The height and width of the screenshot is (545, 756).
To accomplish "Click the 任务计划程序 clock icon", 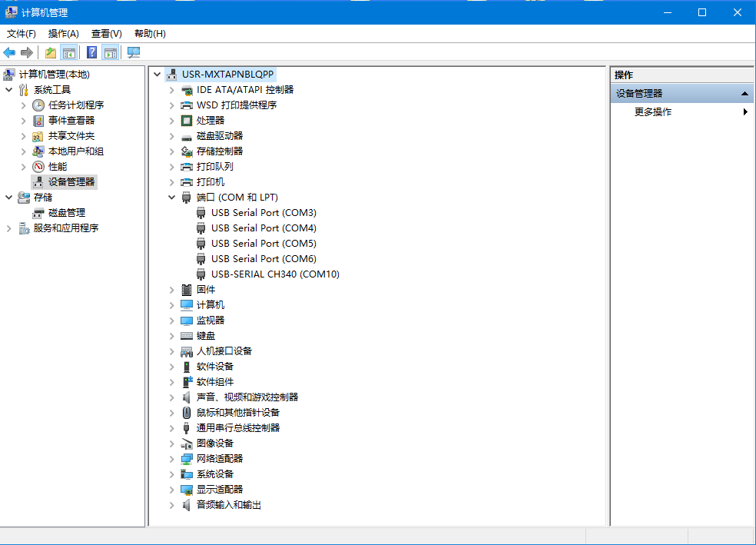I will click(38, 105).
